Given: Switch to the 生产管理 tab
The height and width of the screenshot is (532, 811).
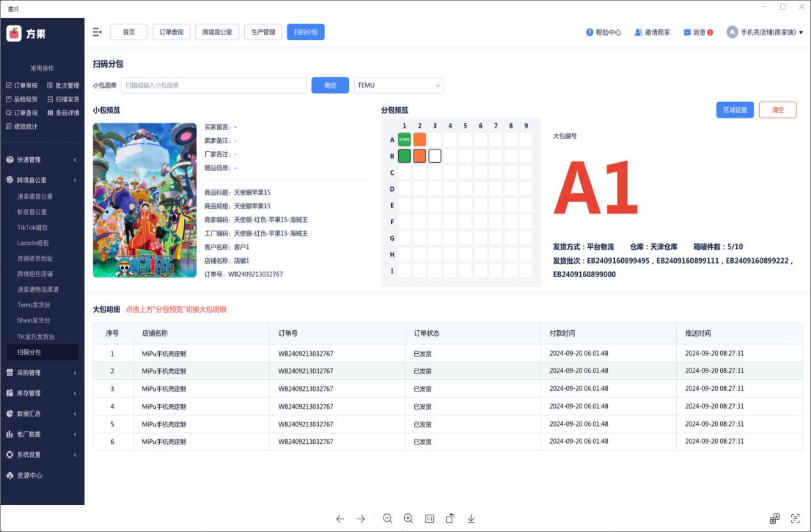Looking at the screenshot, I should [263, 32].
